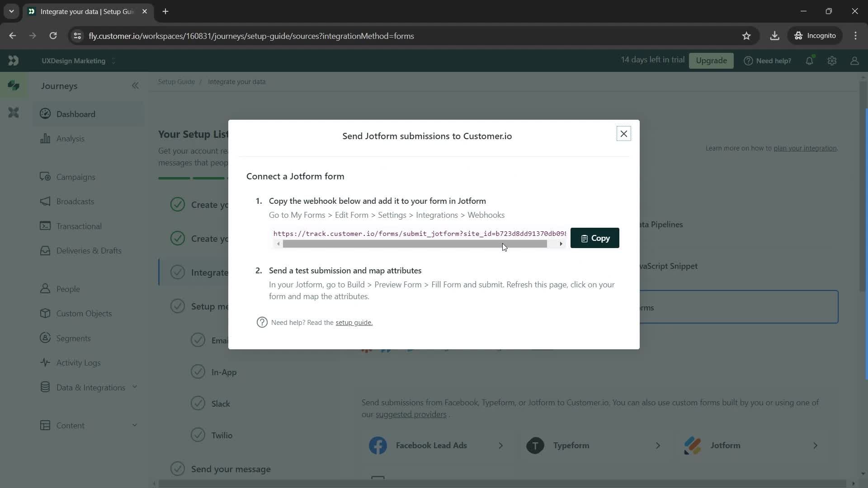The image size is (868, 488).
Task: Click the Content layout icon
Action: [45, 425]
